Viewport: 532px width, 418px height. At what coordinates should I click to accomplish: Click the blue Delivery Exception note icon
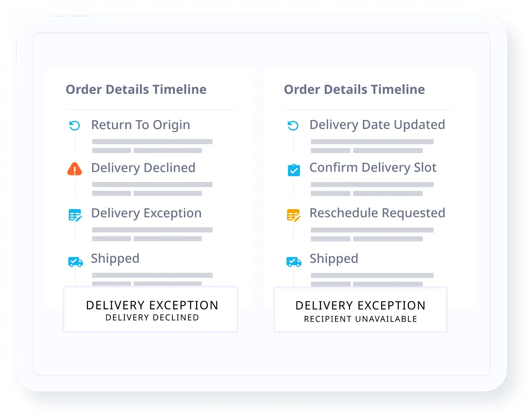click(75, 215)
